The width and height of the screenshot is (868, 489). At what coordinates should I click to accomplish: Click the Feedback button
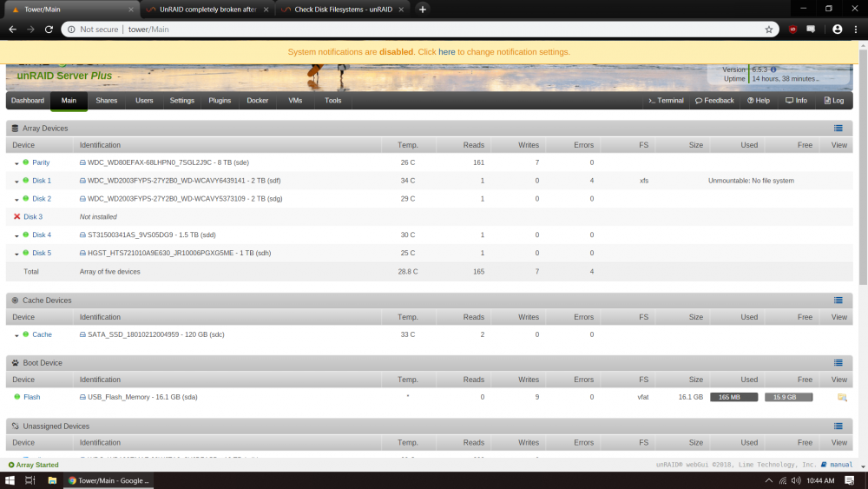[x=714, y=101]
